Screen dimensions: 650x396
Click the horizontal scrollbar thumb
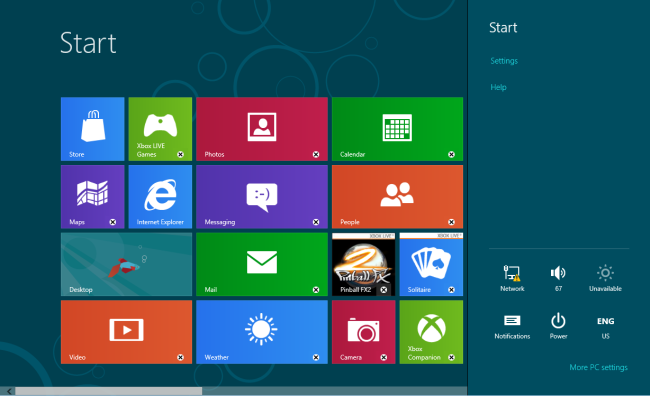click(109, 391)
